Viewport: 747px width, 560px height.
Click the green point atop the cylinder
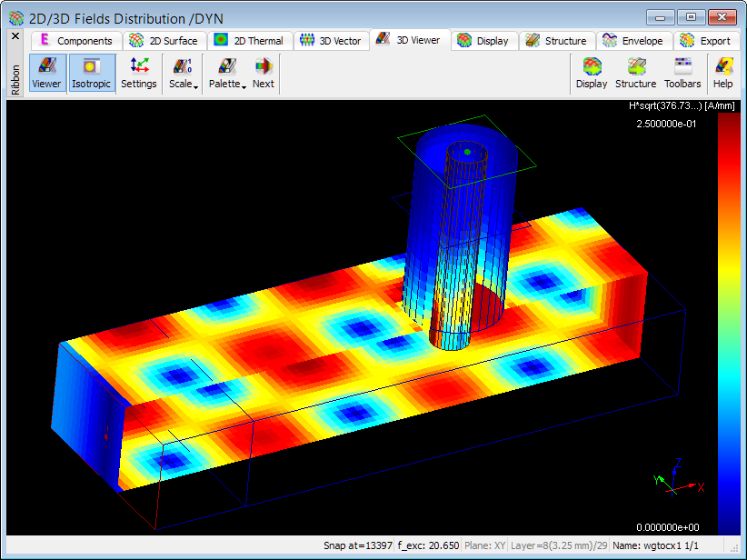coord(466,152)
